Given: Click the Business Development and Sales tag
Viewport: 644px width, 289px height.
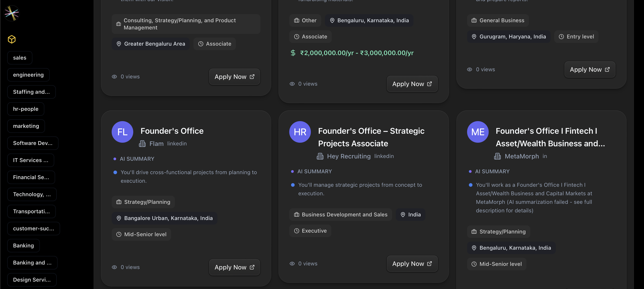Looking at the screenshot, I should click(x=341, y=215).
